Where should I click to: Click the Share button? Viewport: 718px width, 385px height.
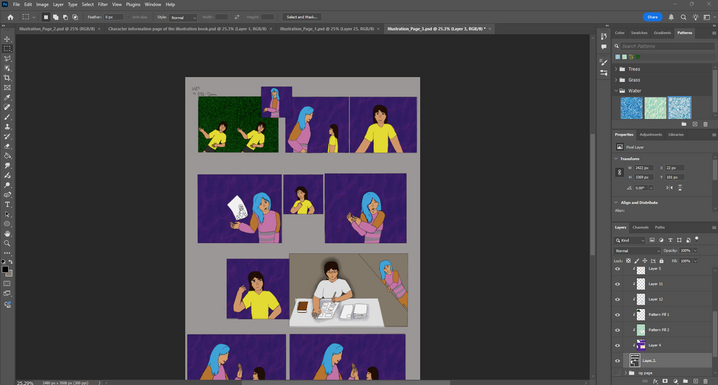(x=652, y=17)
